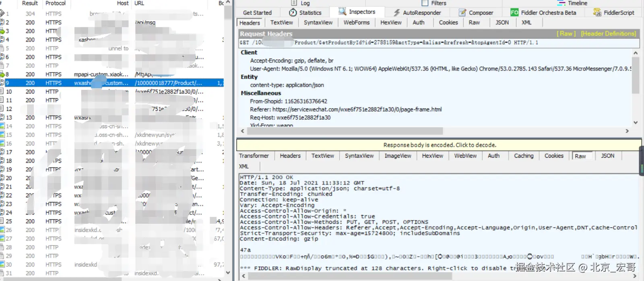Click the Timeline tab icon
644x281 pixels.
tap(561, 3)
